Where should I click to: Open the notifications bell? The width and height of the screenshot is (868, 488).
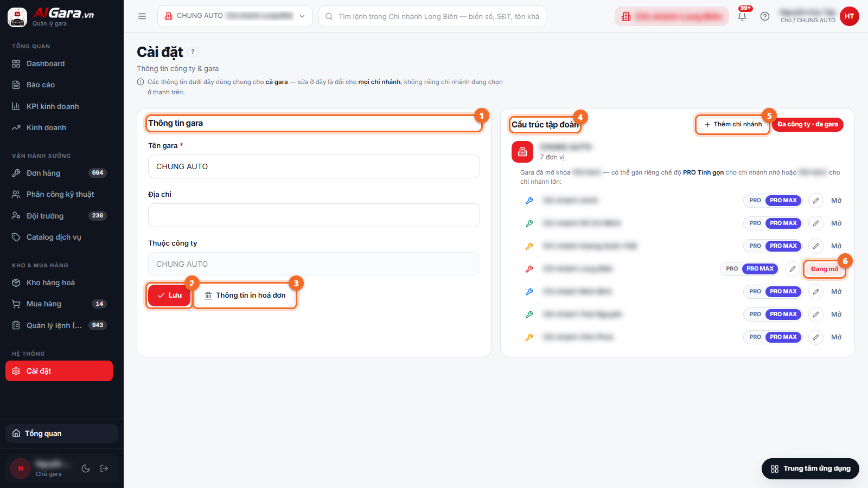pyautogui.click(x=742, y=16)
